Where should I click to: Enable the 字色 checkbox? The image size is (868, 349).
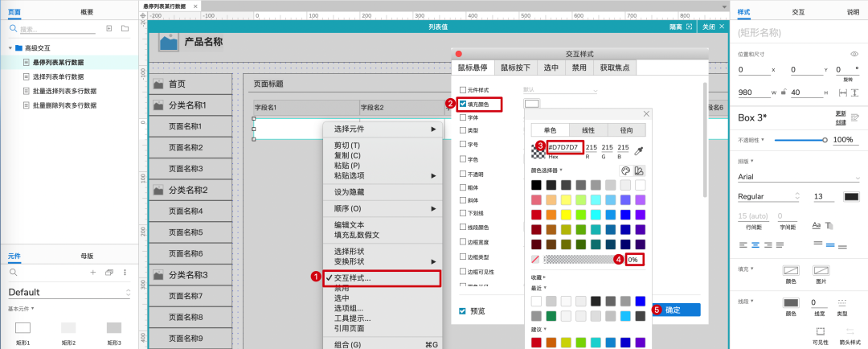(x=463, y=159)
